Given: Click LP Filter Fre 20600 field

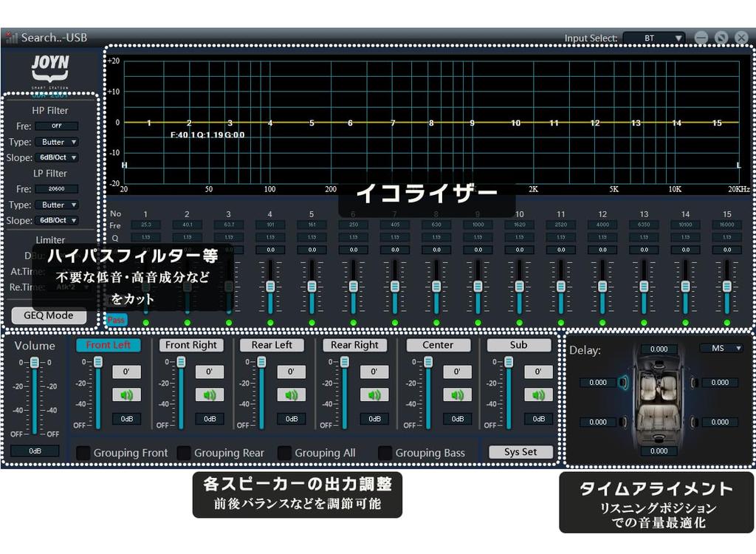Looking at the screenshot, I should pos(57,188).
